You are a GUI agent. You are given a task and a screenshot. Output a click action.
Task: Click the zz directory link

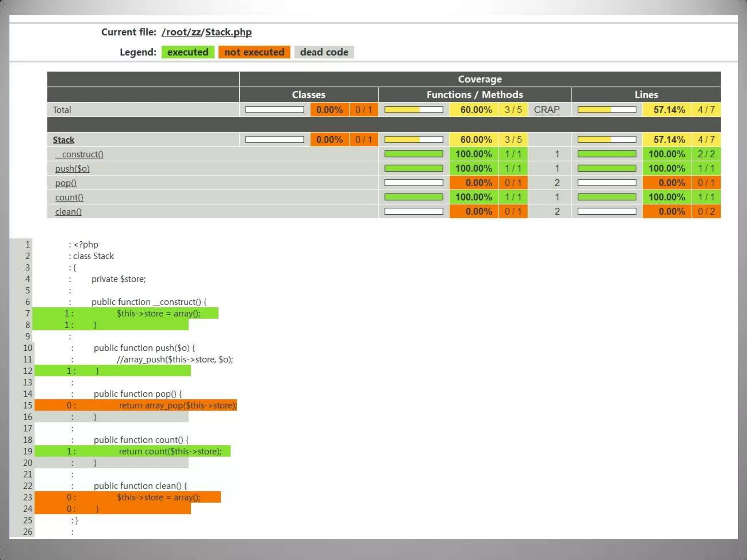[x=196, y=32]
